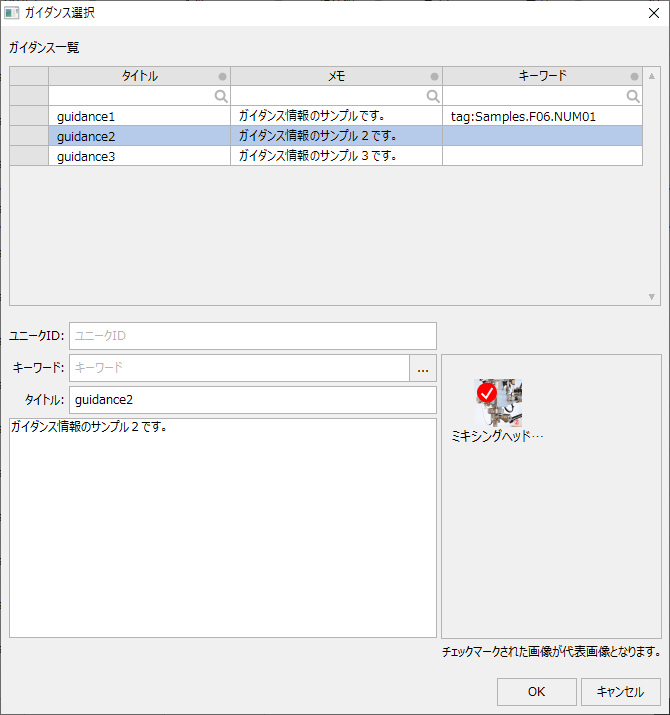Click the キャンセル button
This screenshot has height=715, width=670.
pos(621,692)
